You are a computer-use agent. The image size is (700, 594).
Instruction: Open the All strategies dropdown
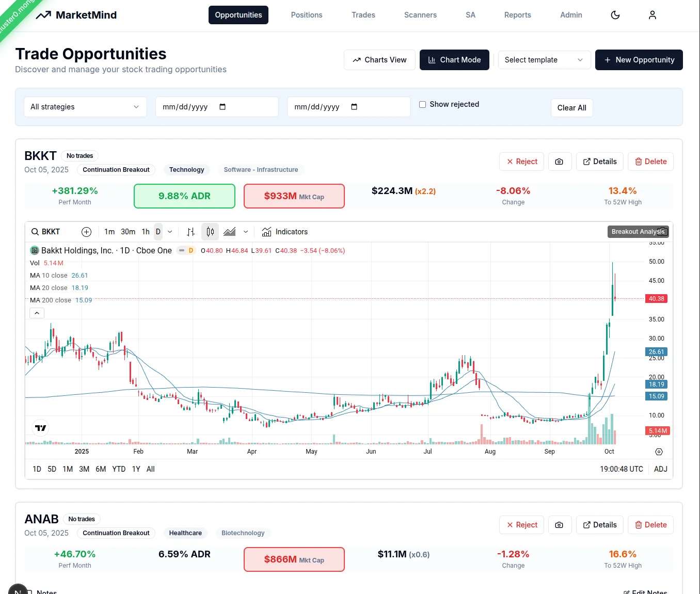85,107
